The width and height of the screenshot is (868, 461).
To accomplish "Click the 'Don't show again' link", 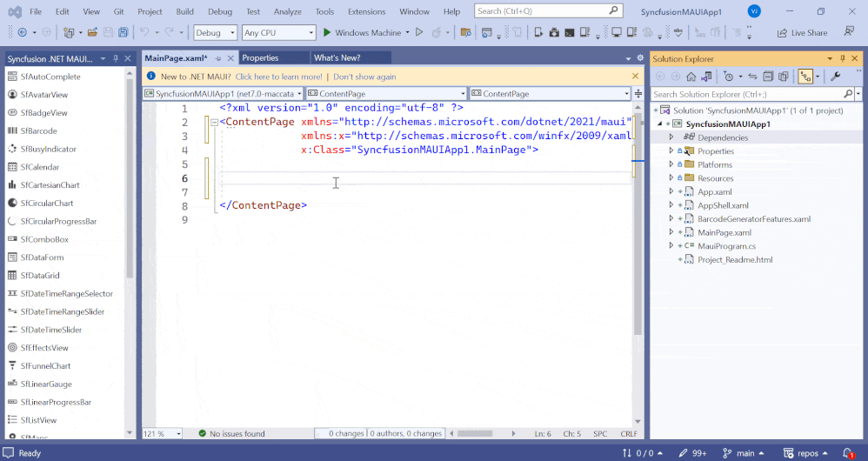I will [364, 77].
